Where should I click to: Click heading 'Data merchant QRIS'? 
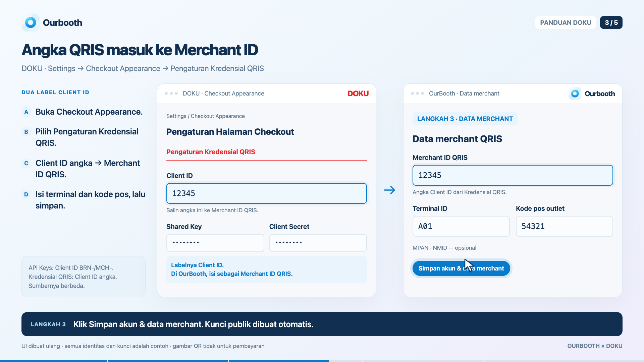457,139
